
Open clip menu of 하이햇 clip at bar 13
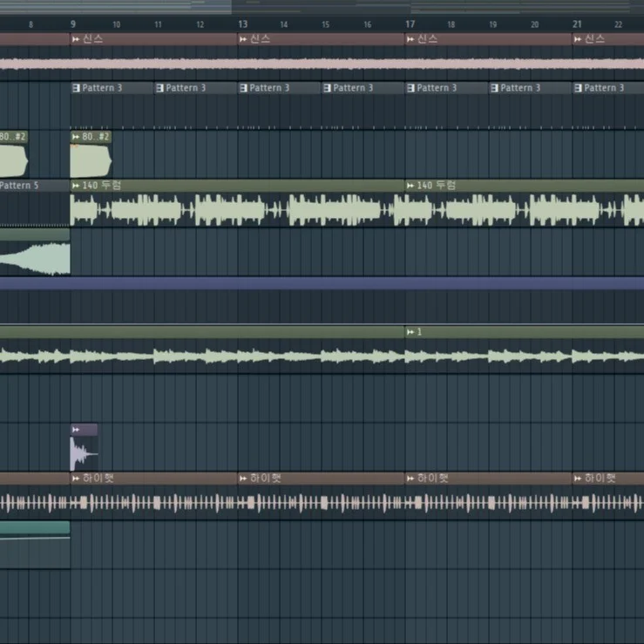click(243, 478)
